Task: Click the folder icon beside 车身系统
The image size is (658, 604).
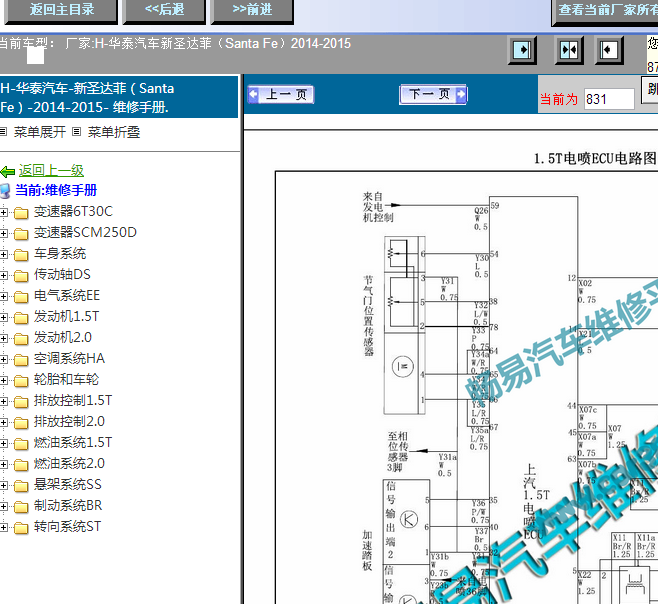Action: (x=21, y=255)
